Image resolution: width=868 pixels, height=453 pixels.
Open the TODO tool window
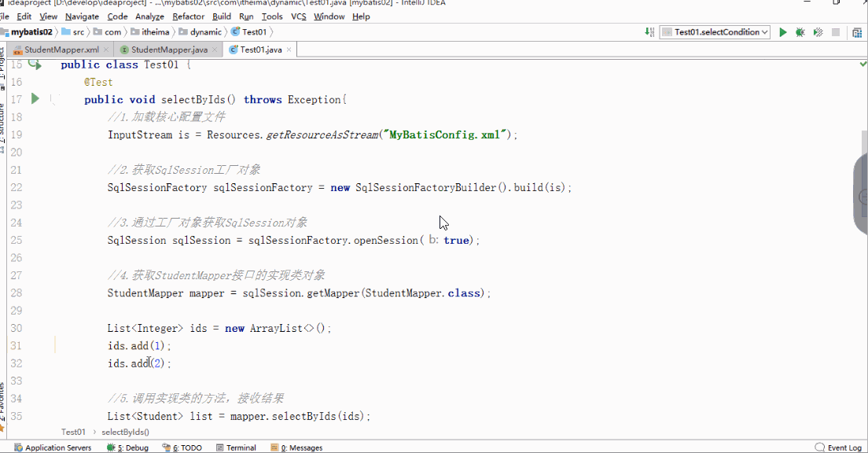point(182,447)
